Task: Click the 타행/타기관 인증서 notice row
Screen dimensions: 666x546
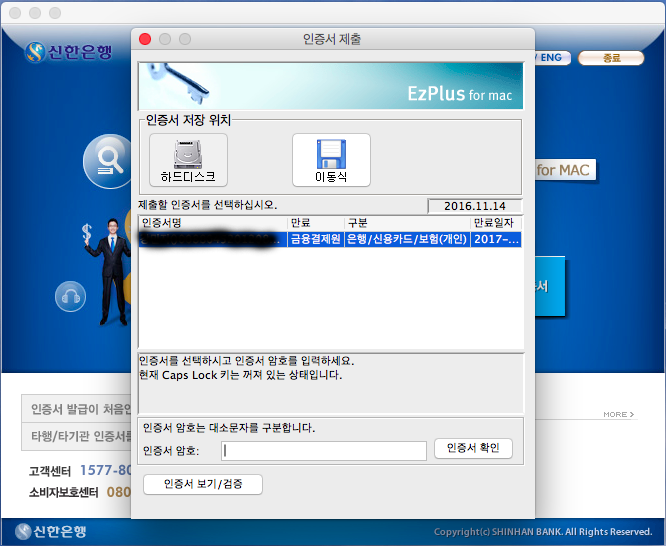Action: (x=77, y=436)
